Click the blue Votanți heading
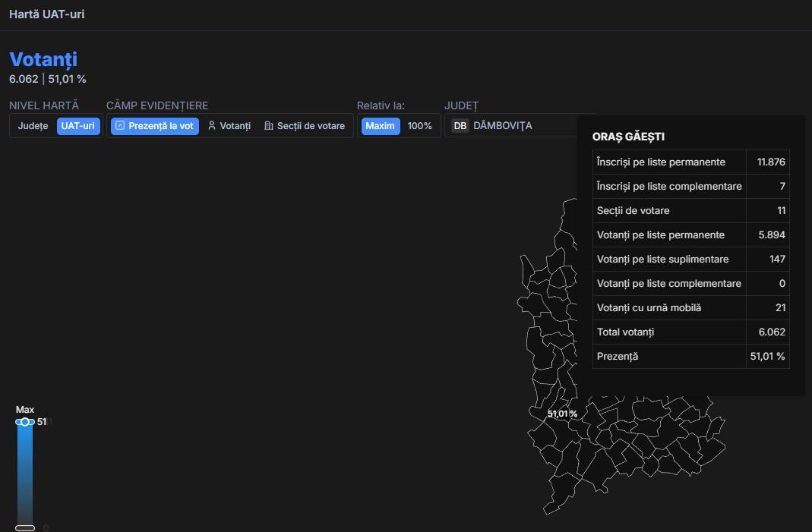The width and height of the screenshot is (812, 532). [x=43, y=60]
